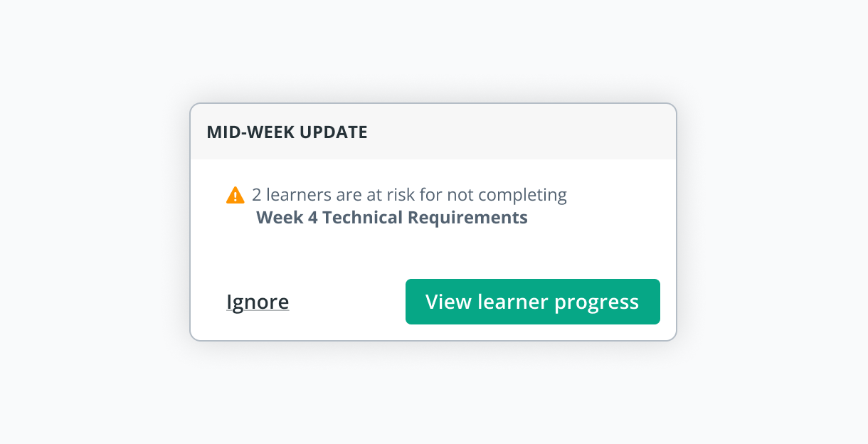Dismiss the alert via the underlined Ignore text
Screen dimensions: 868x444
point(258,301)
